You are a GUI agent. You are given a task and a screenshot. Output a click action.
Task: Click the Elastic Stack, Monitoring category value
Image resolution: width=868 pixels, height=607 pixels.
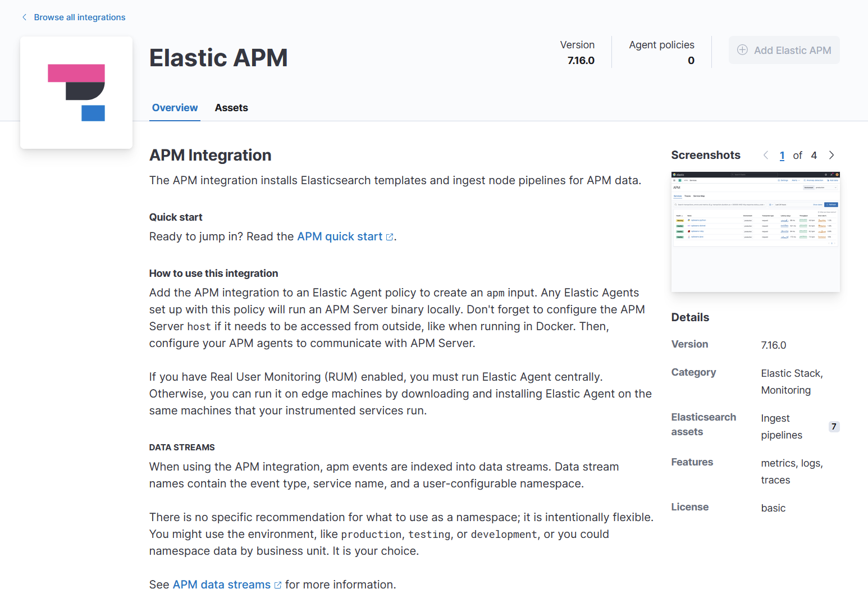[x=792, y=382]
